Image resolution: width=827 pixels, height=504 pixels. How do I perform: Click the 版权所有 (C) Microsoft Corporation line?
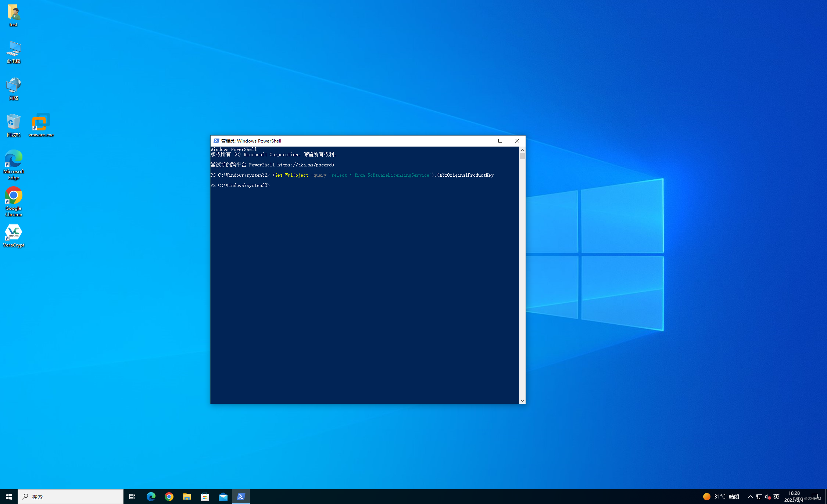coord(274,155)
